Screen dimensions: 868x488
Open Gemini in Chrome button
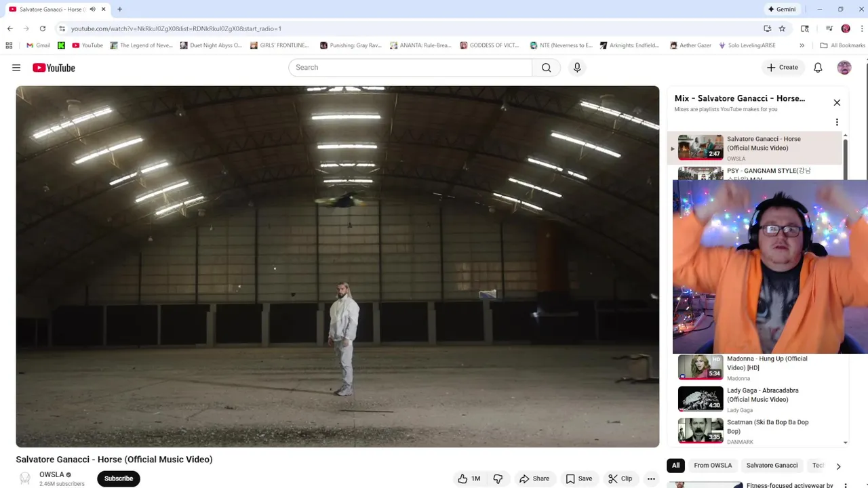pos(782,9)
